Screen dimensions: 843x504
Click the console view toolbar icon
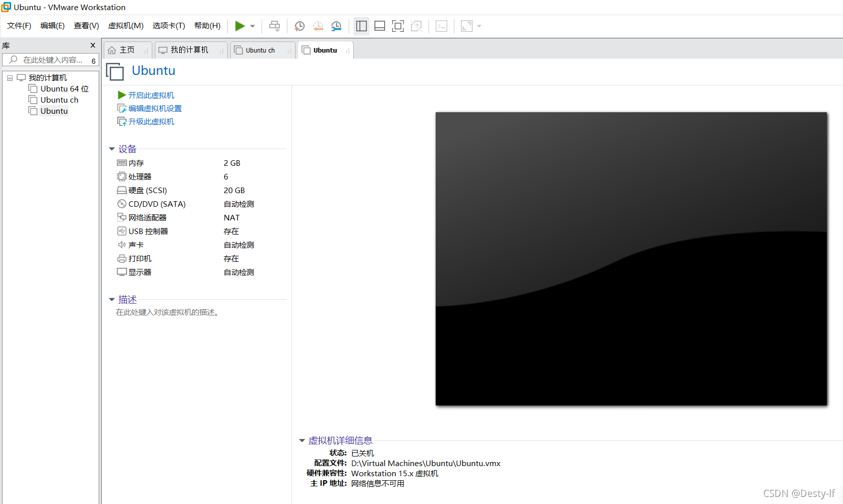tap(441, 26)
